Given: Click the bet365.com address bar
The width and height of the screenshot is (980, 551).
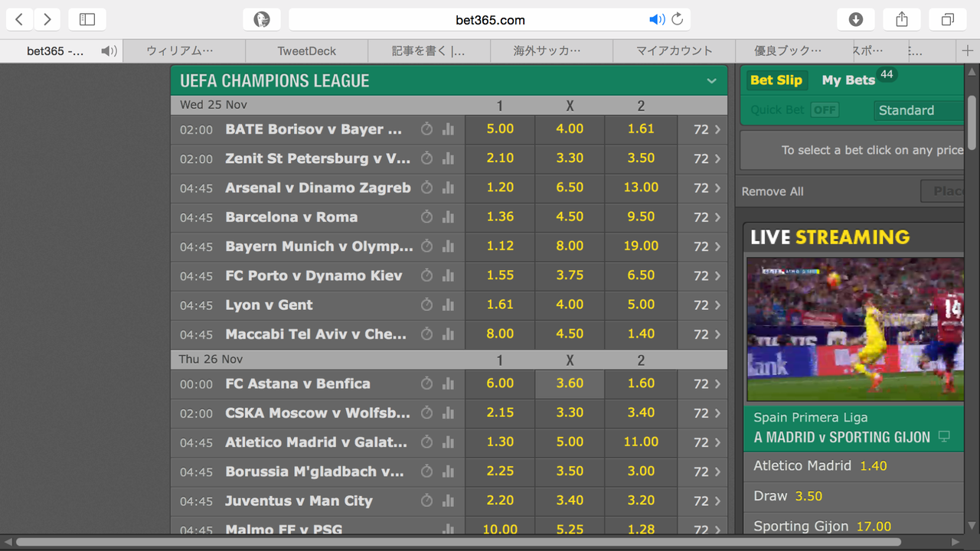Looking at the screenshot, I should 490,19.
